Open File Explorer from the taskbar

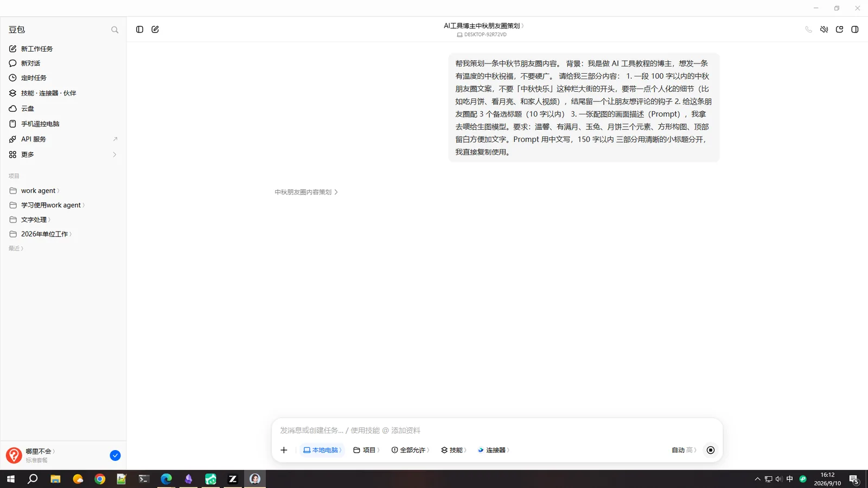pyautogui.click(x=55, y=479)
